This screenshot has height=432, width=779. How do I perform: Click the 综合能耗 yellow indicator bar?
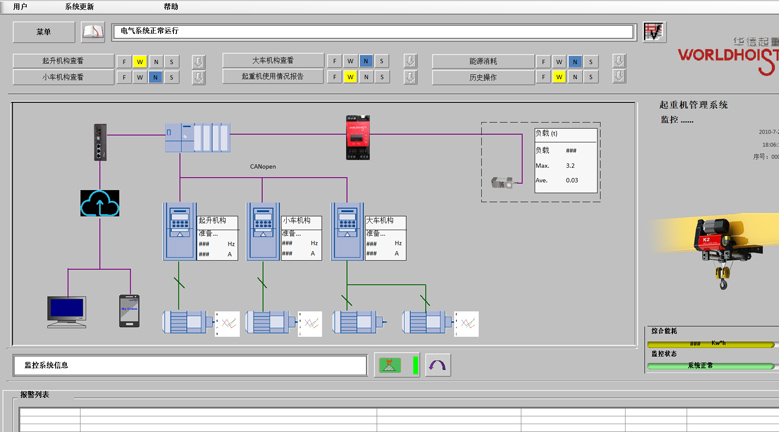tap(710, 344)
